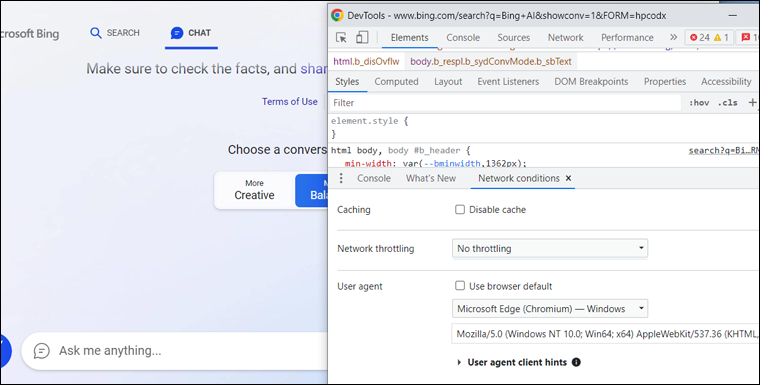This screenshot has height=385, width=760.
Task: Activate the inspect element picker icon
Action: (341, 37)
